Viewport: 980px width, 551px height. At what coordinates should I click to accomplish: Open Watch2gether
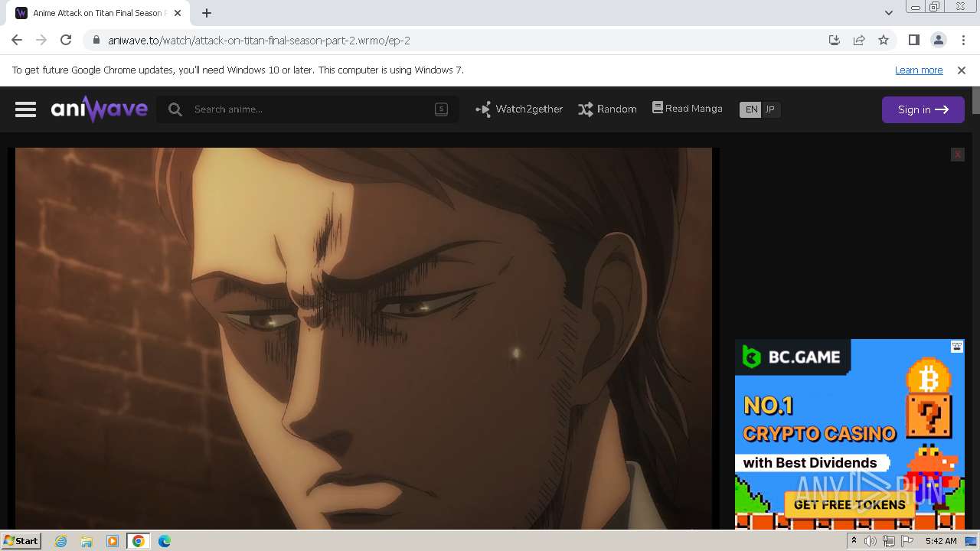coord(519,109)
